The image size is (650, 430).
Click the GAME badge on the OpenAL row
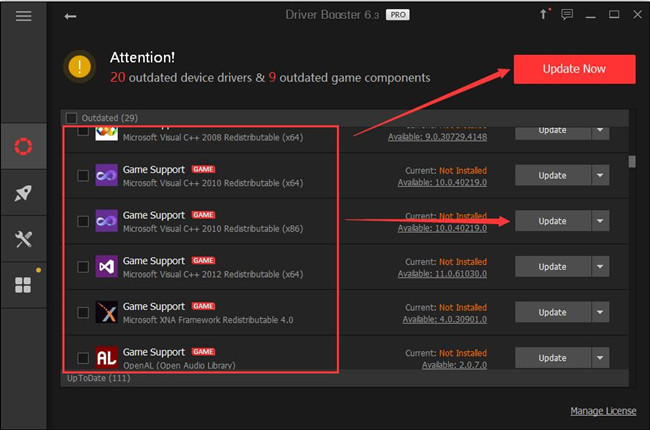click(203, 352)
